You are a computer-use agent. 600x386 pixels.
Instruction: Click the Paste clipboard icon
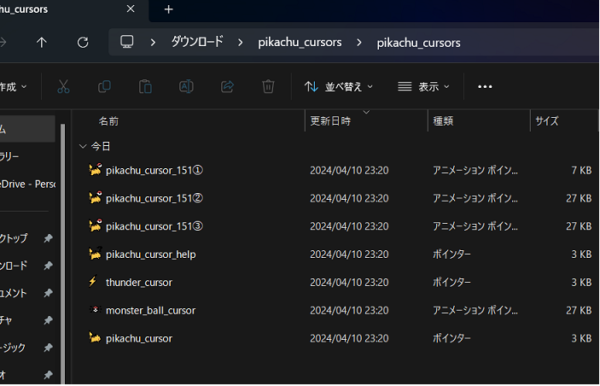pyautogui.click(x=145, y=87)
